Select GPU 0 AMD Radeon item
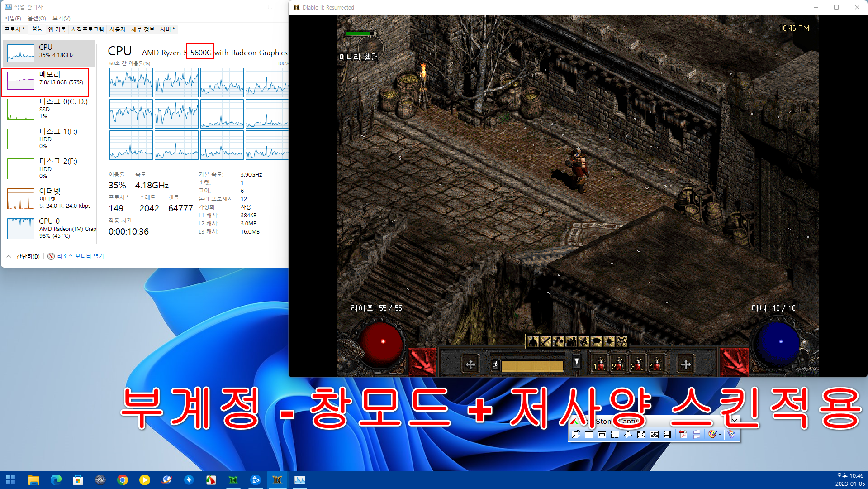This screenshot has height=489, width=868. (x=49, y=229)
